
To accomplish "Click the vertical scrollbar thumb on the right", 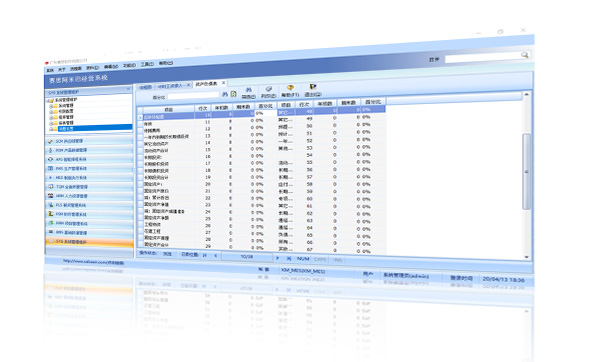I will (x=526, y=171).
